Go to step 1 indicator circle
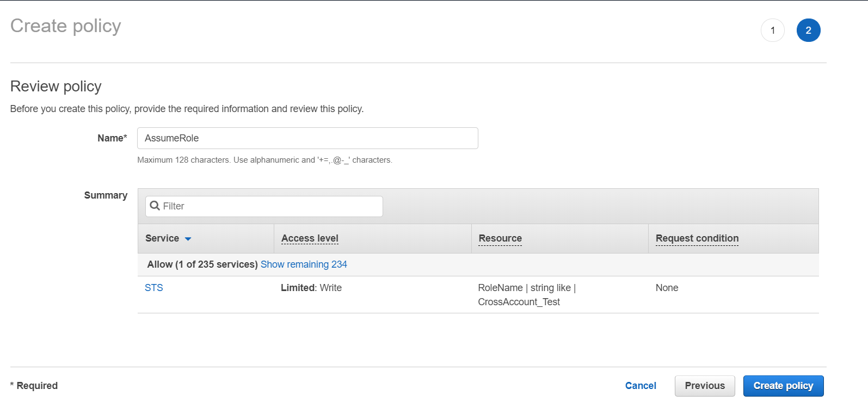This screenshot has width=868, height=420. [x=772, y=30]
